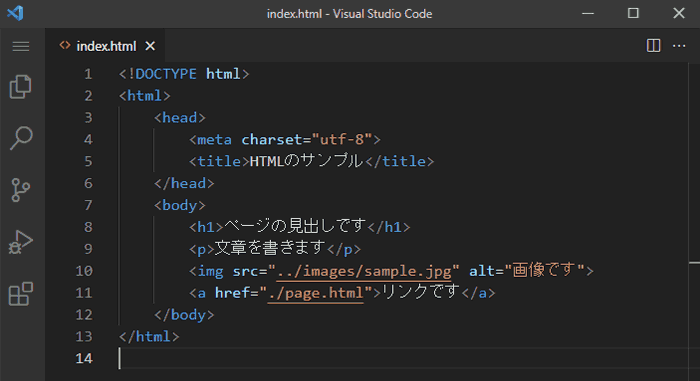Image resolution: width=700 pixels, height=381 pixels.
Task: Follow the ./page.html link
Action: tap(316, 293)
